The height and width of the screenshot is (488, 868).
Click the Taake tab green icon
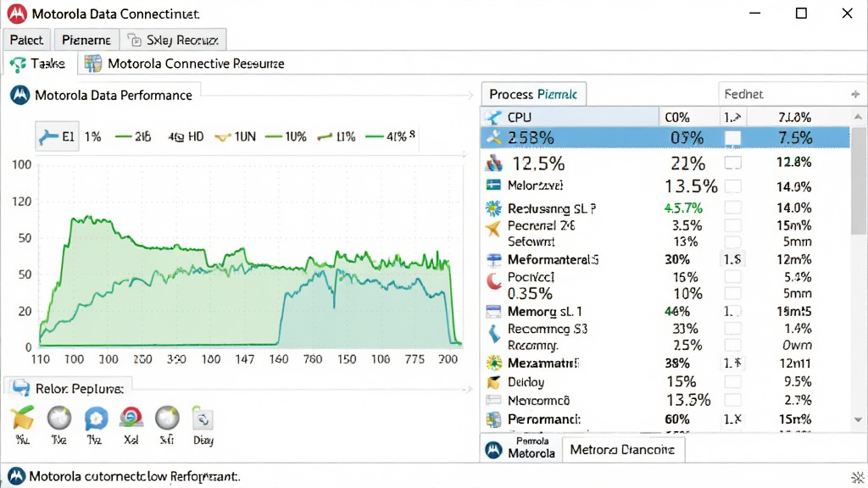click(18, 64)
